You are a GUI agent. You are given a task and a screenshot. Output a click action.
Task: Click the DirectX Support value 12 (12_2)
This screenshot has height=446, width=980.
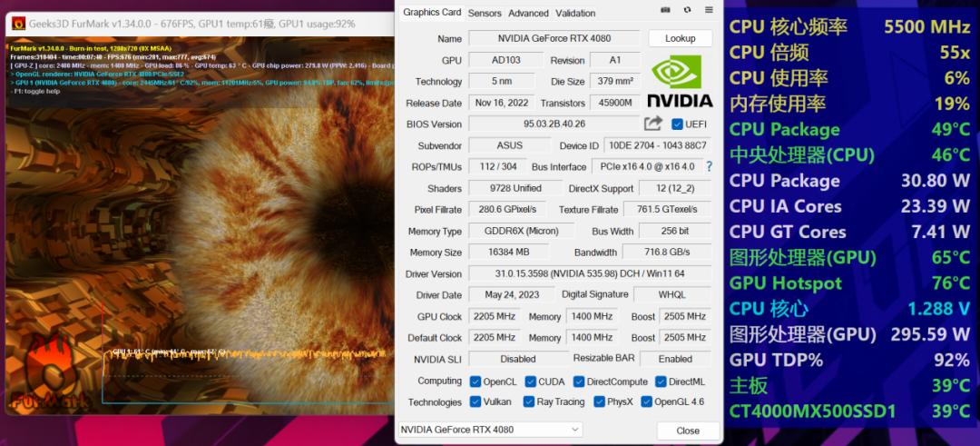point(674,188)
